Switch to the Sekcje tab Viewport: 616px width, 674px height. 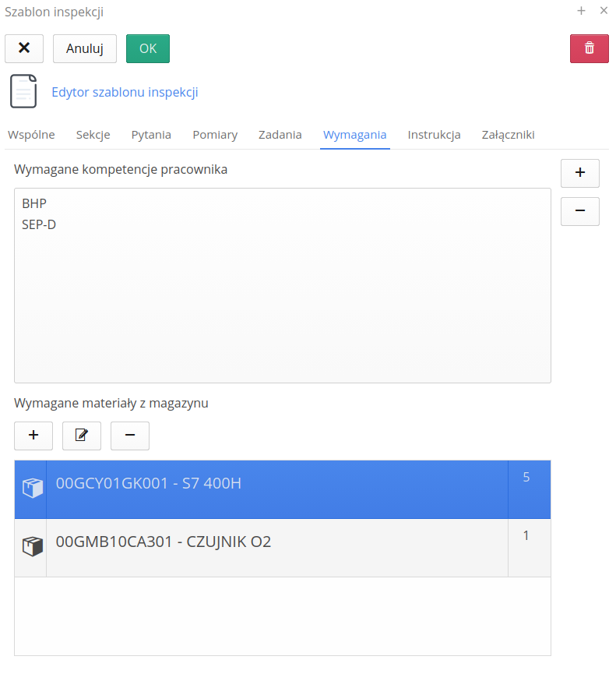(x=93, y=135)
